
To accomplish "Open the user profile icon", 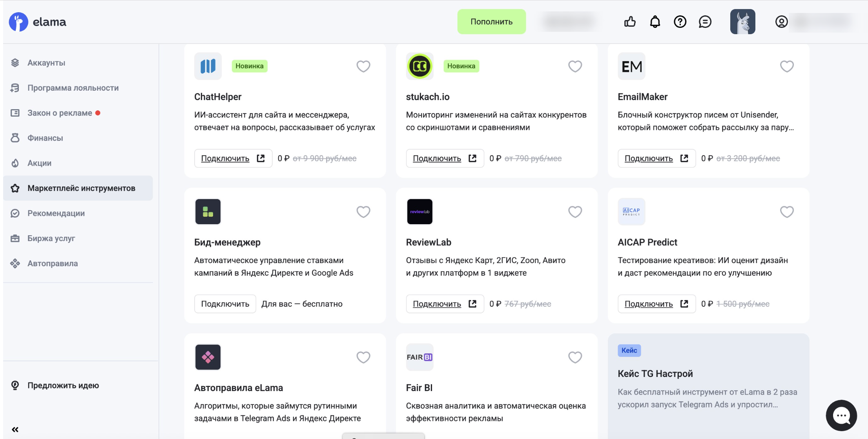I will click(x=781, y=22).
